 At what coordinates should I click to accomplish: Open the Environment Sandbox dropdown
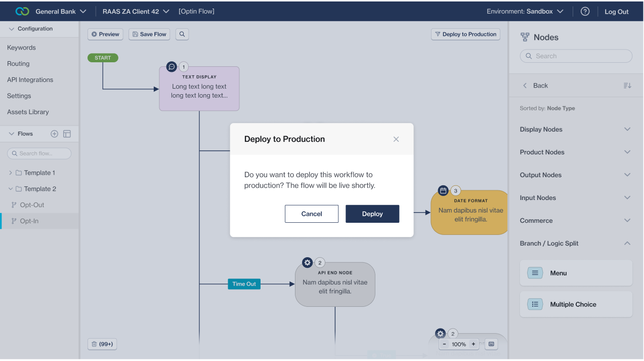click(x=525, y=12)
